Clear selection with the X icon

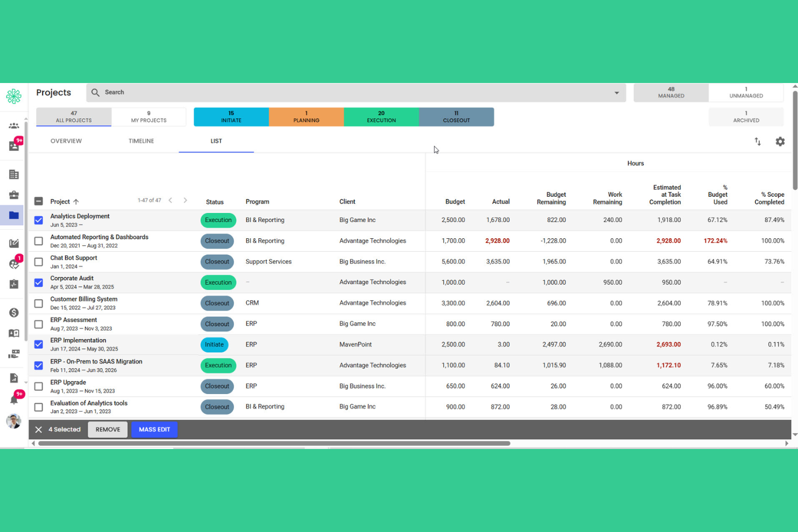(38, 430)
